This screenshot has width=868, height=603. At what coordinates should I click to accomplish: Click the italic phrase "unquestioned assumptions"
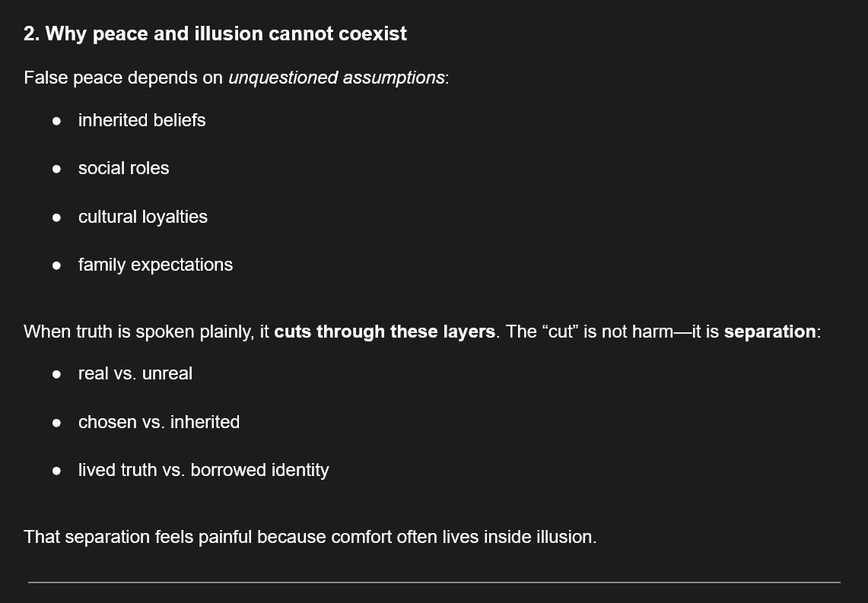click(336, 78)
